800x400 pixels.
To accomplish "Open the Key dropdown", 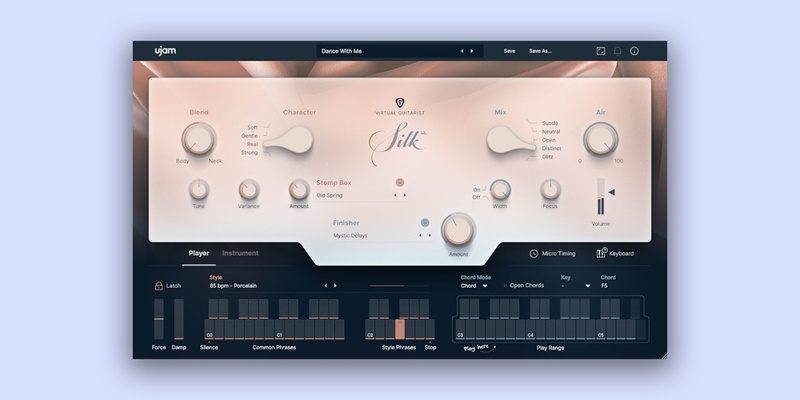I will coord(576,286).
